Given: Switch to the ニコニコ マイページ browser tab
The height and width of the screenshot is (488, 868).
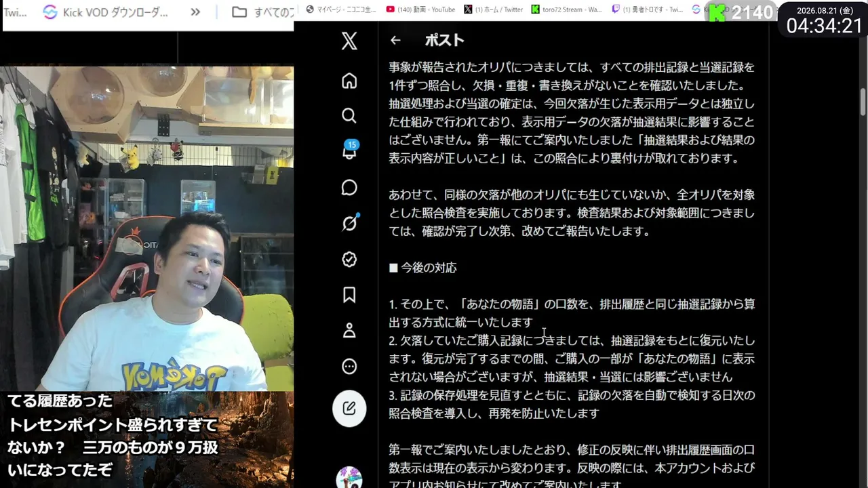Looking at the screenshot, I should pos(340,9).
